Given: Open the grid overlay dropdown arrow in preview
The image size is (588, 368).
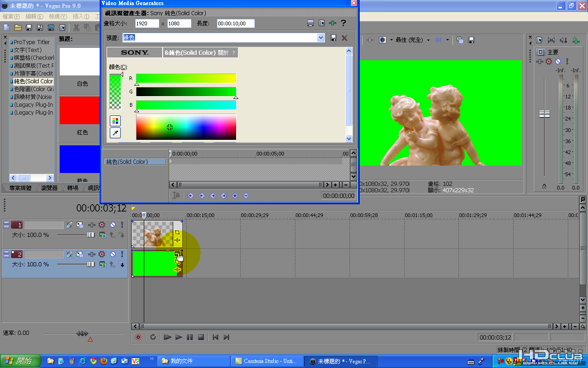Looking at the screenshot, I should 447,40.
